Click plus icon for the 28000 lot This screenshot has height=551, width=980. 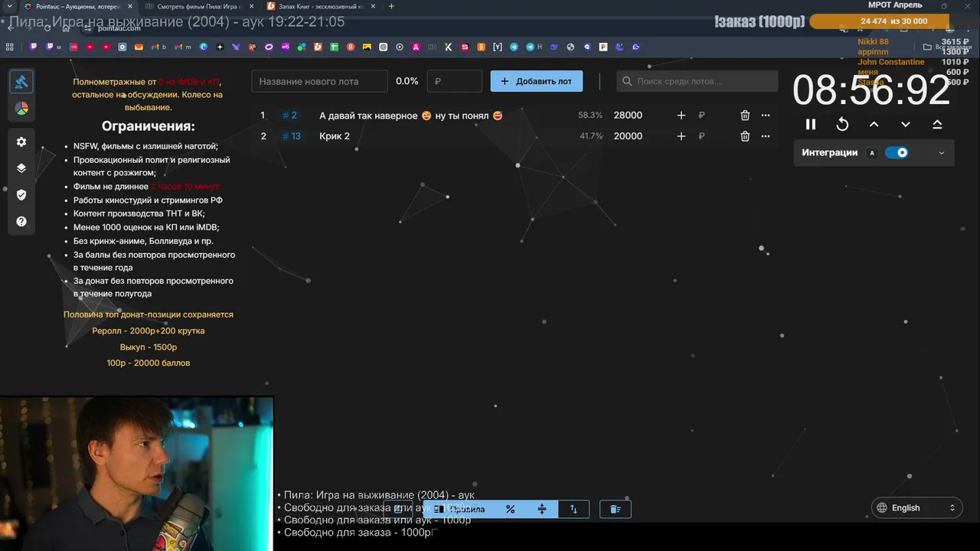[x=681, y=116]
